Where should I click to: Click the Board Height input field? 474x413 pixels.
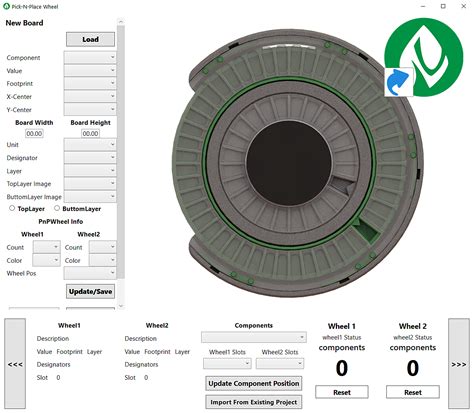point(90,133)
